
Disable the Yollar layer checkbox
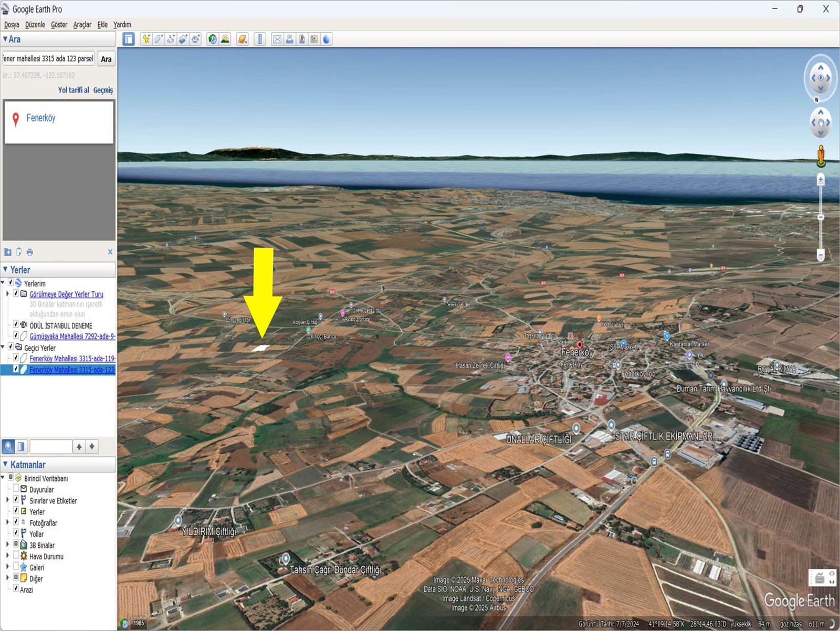(x=16, y=533)
